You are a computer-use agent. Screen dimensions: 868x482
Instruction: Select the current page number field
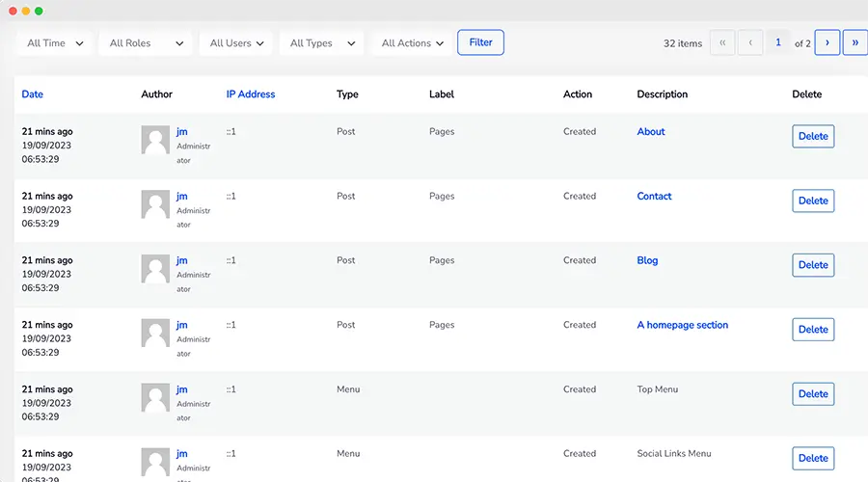777,42
